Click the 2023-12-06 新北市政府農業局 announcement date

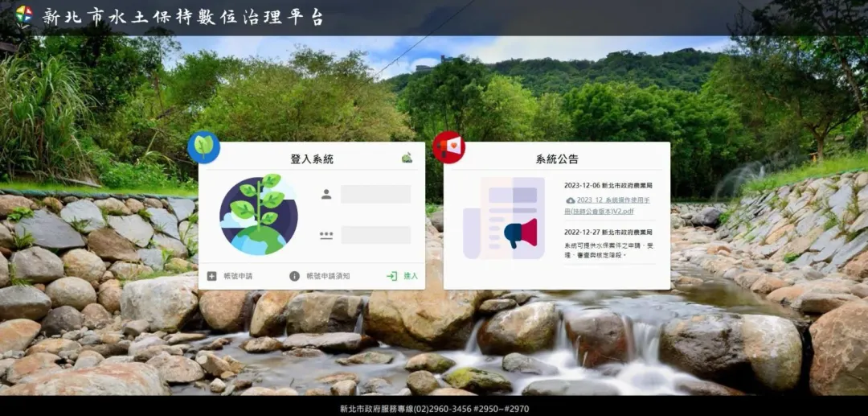tap(608, 186)
